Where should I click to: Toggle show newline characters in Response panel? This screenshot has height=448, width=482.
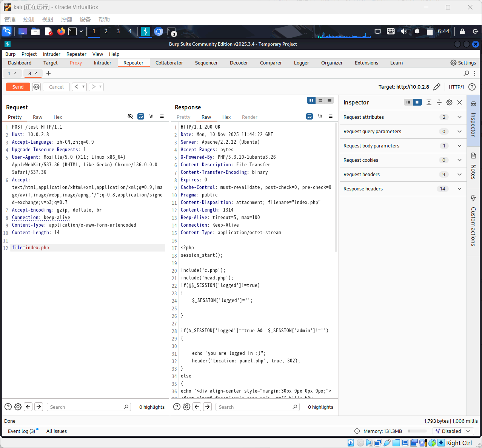(x=320, y=116)
